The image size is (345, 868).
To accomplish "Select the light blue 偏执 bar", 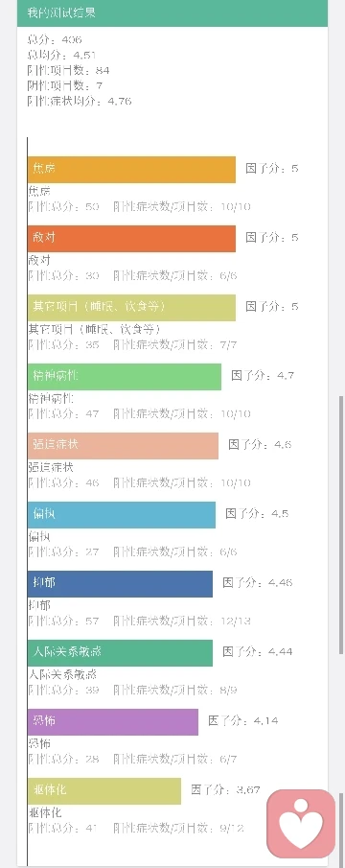I will click(122, 515).
